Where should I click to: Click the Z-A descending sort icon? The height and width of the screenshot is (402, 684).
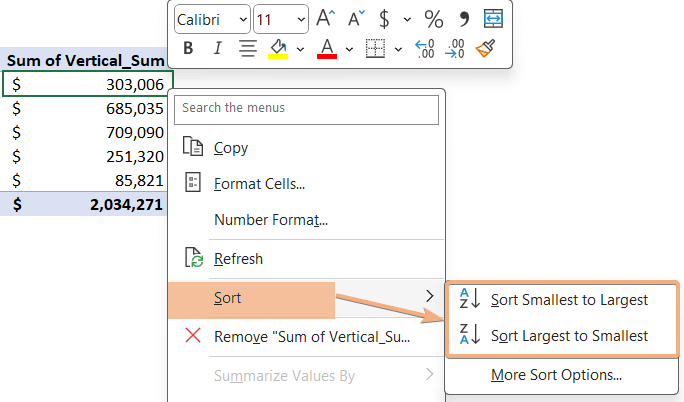point(469,334)
